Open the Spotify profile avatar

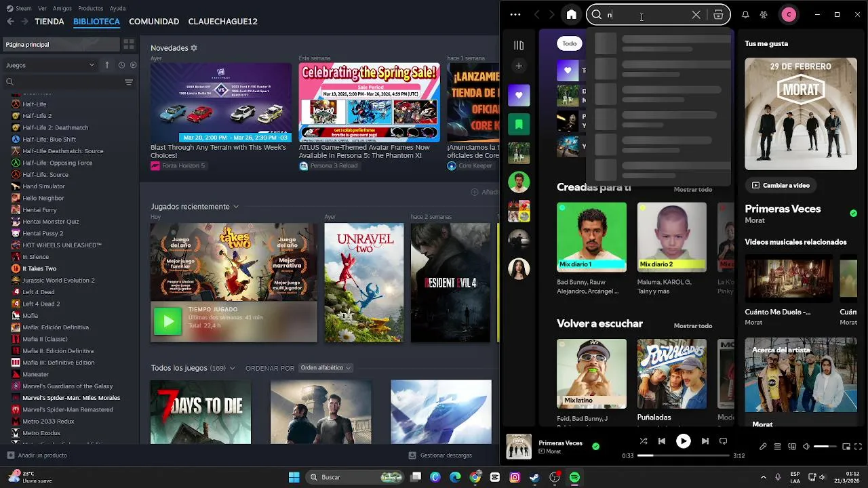[789, 14]
